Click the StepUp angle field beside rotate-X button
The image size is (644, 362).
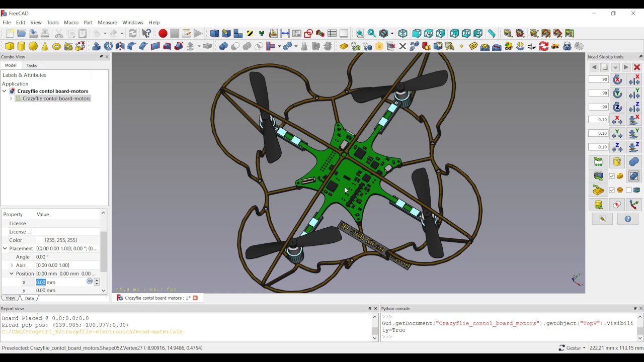click(x=599, y=79)
